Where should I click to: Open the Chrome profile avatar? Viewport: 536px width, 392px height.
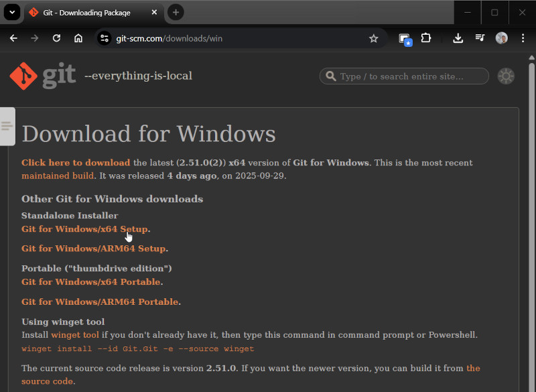501,38
